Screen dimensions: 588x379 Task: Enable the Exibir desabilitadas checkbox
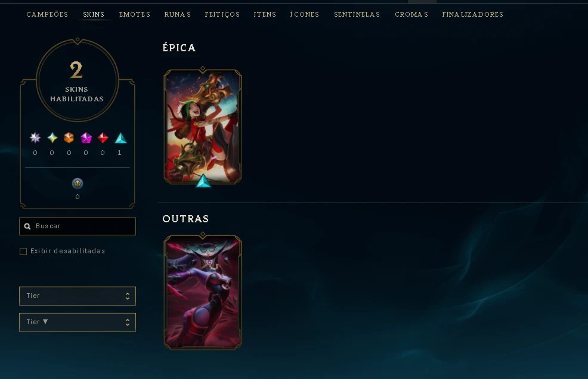[x=23, y=251]
